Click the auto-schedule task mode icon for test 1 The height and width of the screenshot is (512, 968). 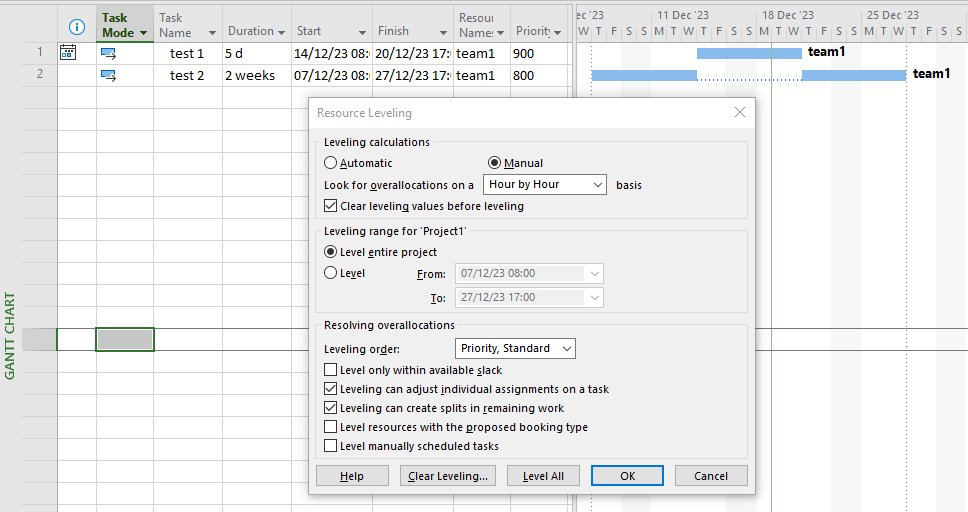click(x=108, y=54)
